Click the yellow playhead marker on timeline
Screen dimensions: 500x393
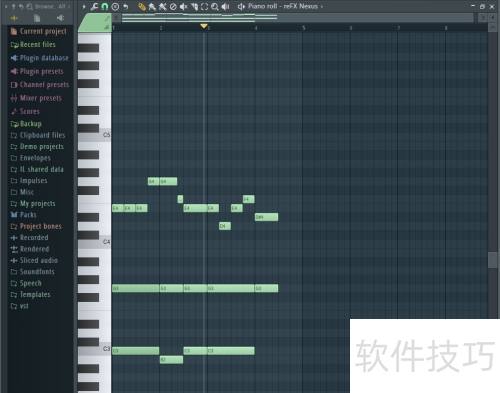click(x=204, y=26)
